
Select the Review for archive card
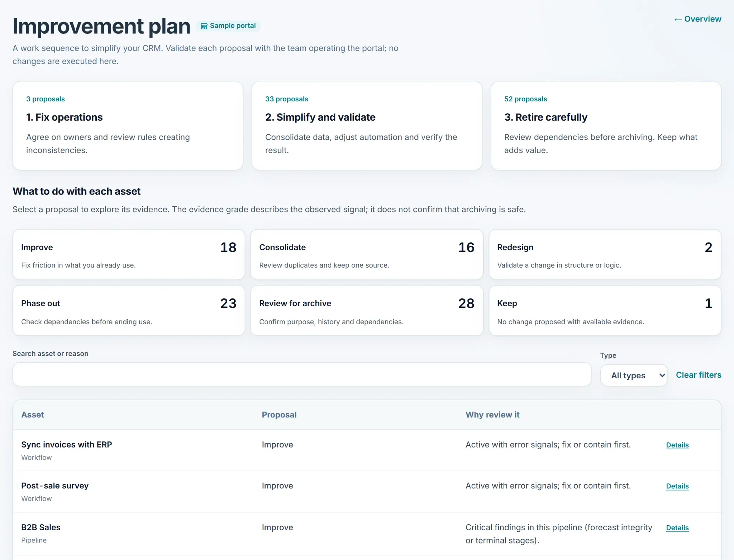[x=367, y=311]
